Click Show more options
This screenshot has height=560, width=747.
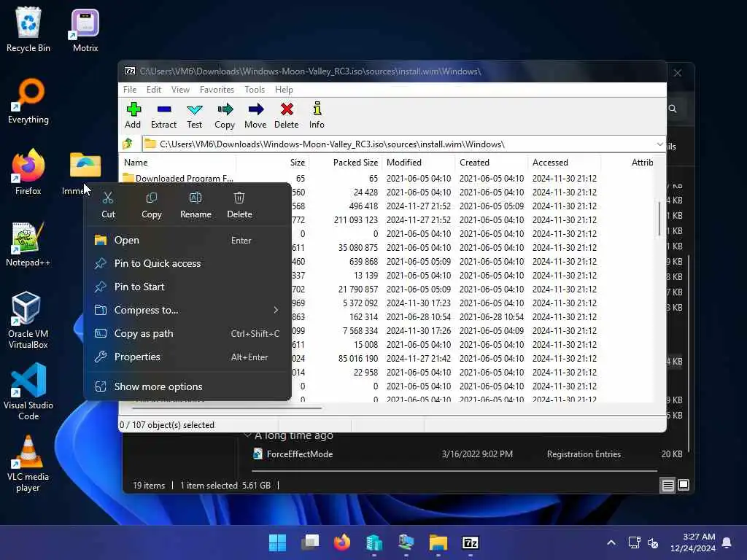187,386
